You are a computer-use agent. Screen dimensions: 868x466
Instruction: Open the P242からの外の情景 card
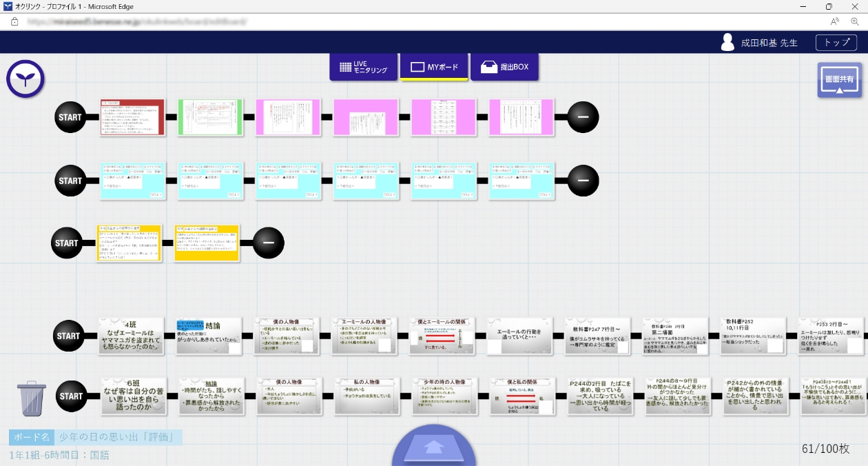pyautogui.click(x=757, y=396)
